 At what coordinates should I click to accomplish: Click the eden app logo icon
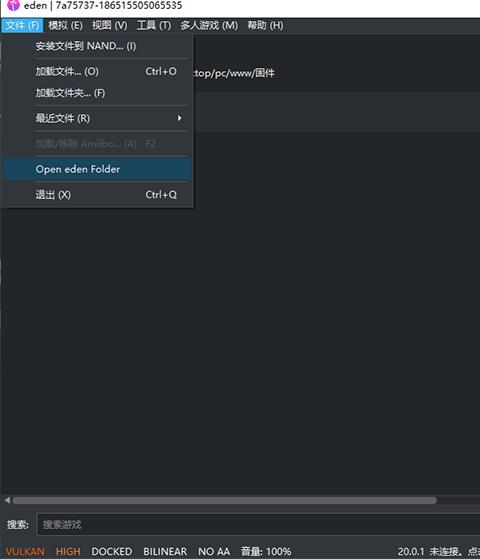13,5
